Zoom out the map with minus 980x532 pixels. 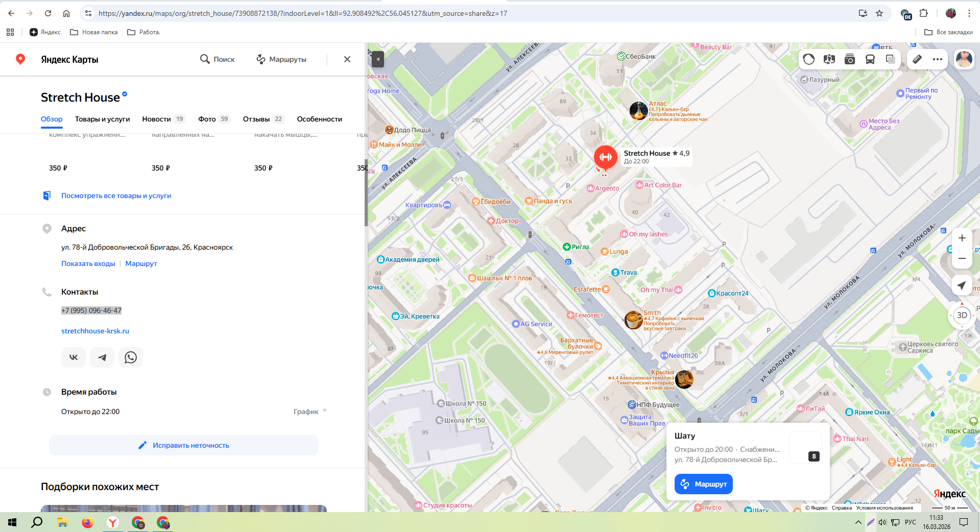click(x=962, y=258)
